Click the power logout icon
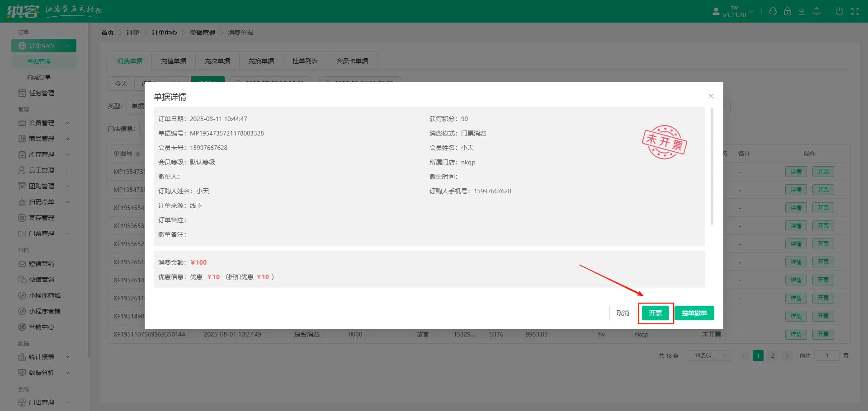This screenshot has height=411, width=868. [840, 11]
